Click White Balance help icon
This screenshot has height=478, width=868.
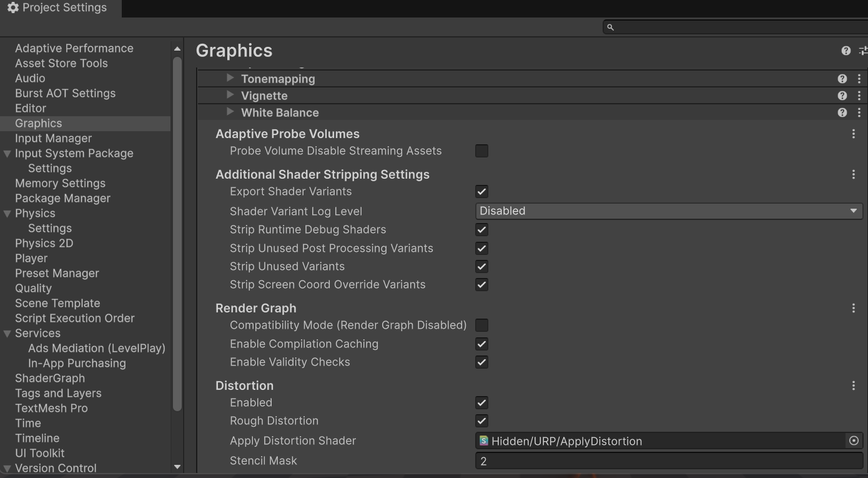(x=842, y=112)
